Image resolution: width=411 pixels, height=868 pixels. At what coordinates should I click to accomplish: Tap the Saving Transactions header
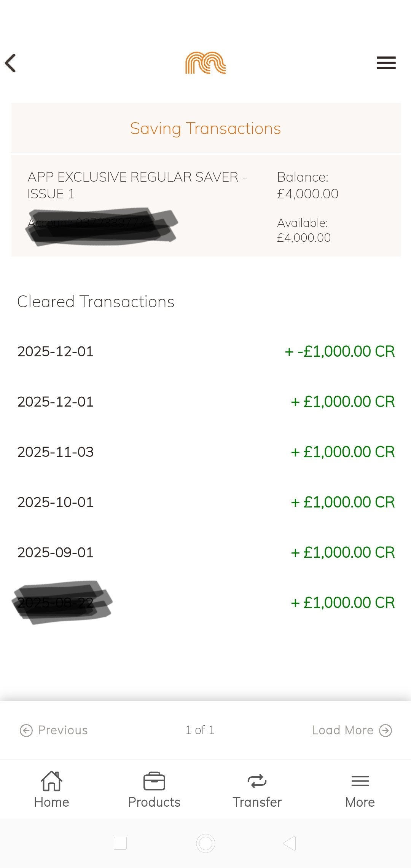(205, 128)
